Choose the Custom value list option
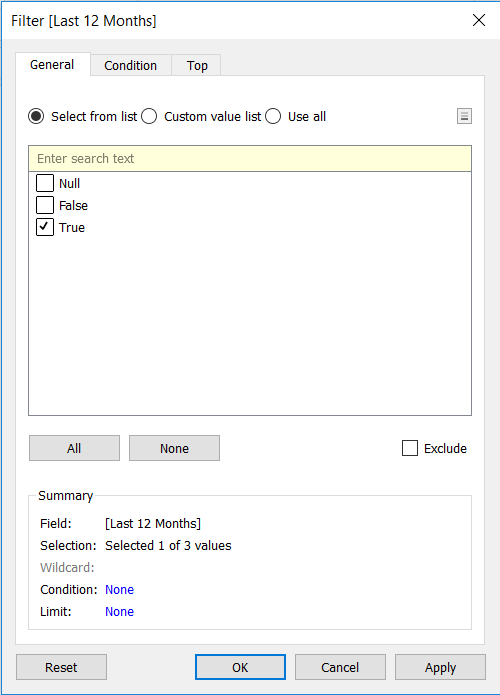 pyautogui.click(x=149, y=116)
